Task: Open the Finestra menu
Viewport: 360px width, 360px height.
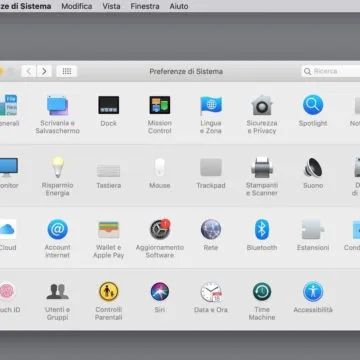Action: [145, 6]
